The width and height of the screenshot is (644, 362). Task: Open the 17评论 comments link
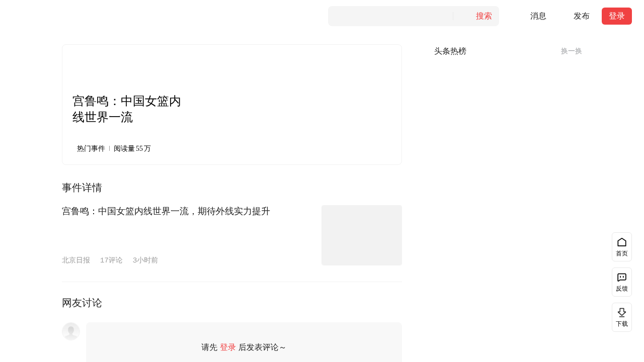111,260
